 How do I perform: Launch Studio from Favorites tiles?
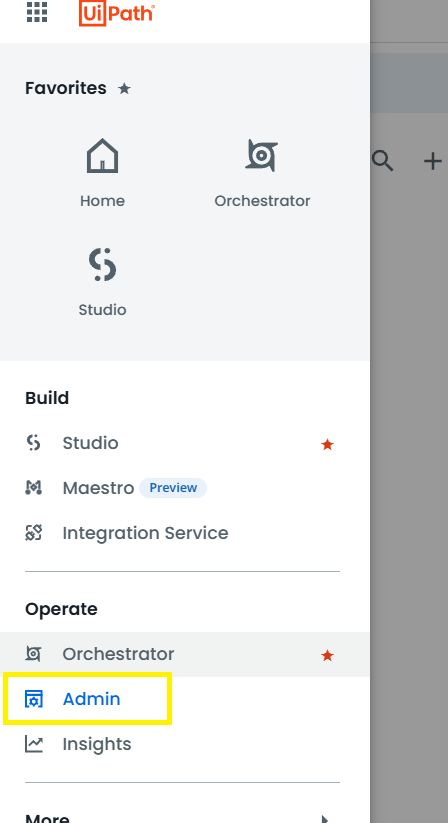102,282
